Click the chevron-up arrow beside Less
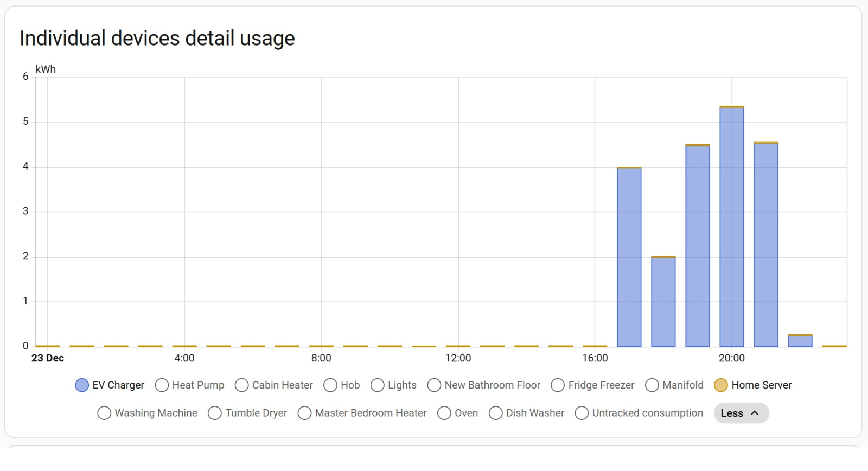Screen dimensions: 868x471 click(x=755, y=413)
